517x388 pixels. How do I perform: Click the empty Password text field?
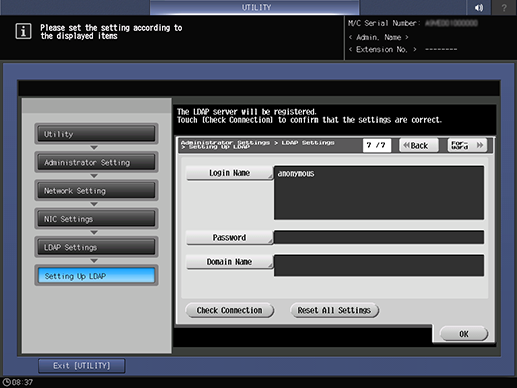click(379, 237)
